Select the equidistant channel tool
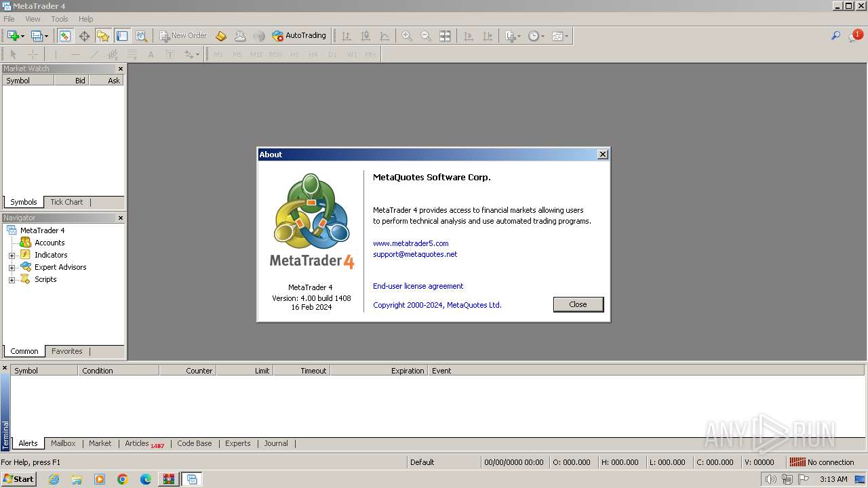This screenshot has width=868, height=488. (x=113, y=54)
